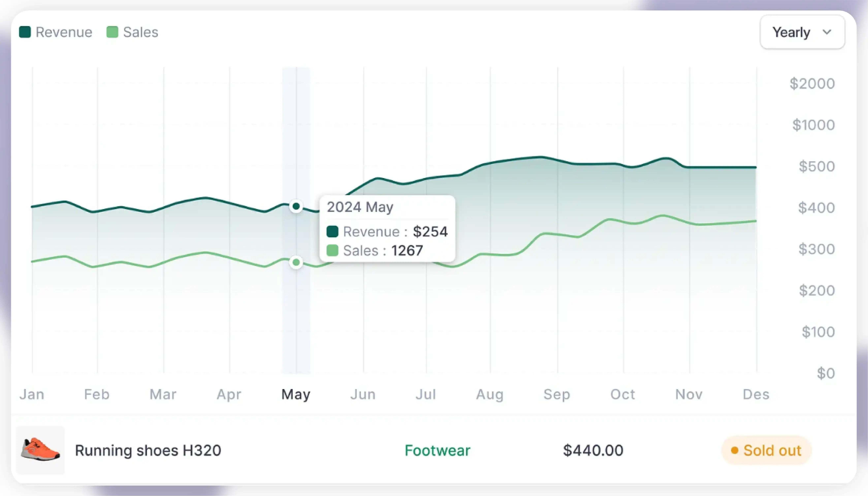Select the Revenue data point for May
Viewport: 868px width, 496px height.
[296, 206]
